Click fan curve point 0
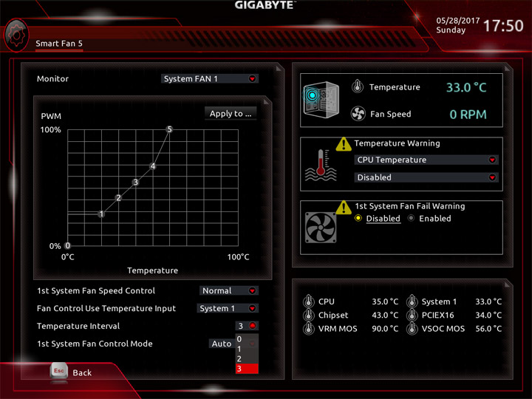This screenshot has height=399, width=532. [x=67, y=245]
